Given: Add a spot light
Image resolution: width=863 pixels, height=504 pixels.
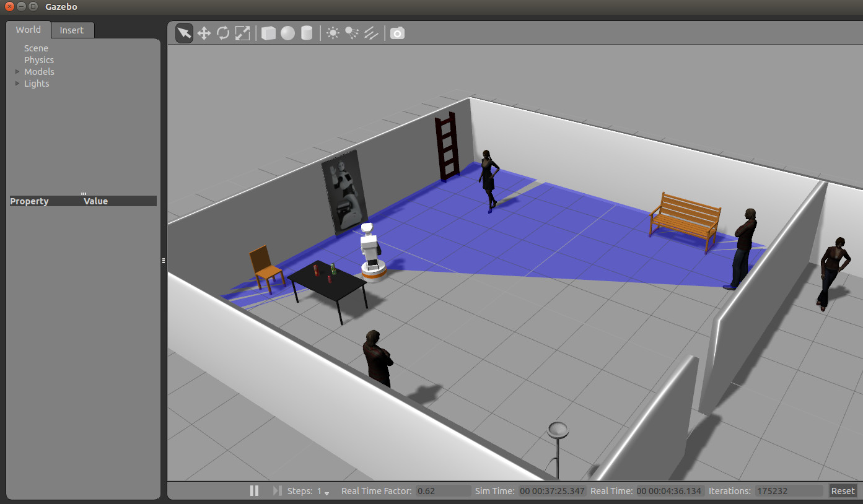Looking at the screenshot, I should [x=352, y=33].
